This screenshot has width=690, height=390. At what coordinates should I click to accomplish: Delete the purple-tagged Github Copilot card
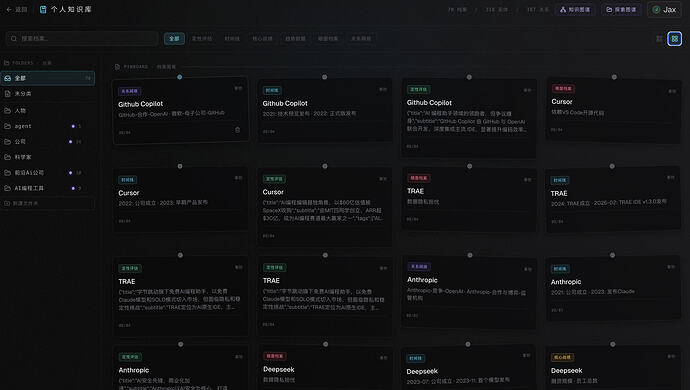[238, 130]
